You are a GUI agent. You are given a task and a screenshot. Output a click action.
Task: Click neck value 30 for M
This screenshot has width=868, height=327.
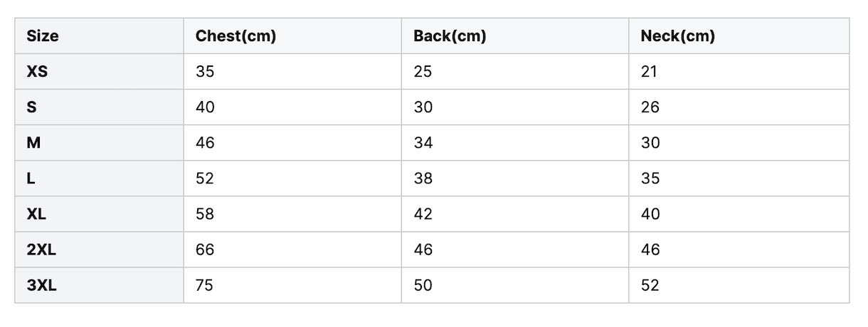click(650, 143)
